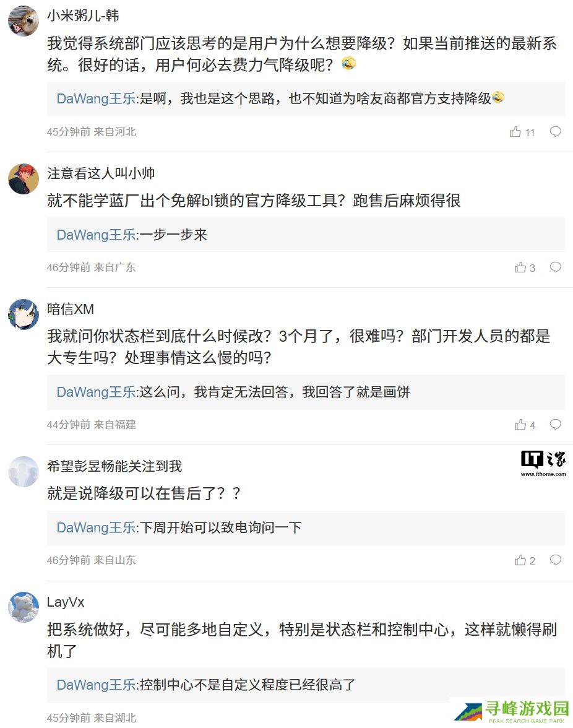Image resolution: width=573 pixels, height=728 pixels.
Task: Click username LayVx
Action: coord(66,602)
